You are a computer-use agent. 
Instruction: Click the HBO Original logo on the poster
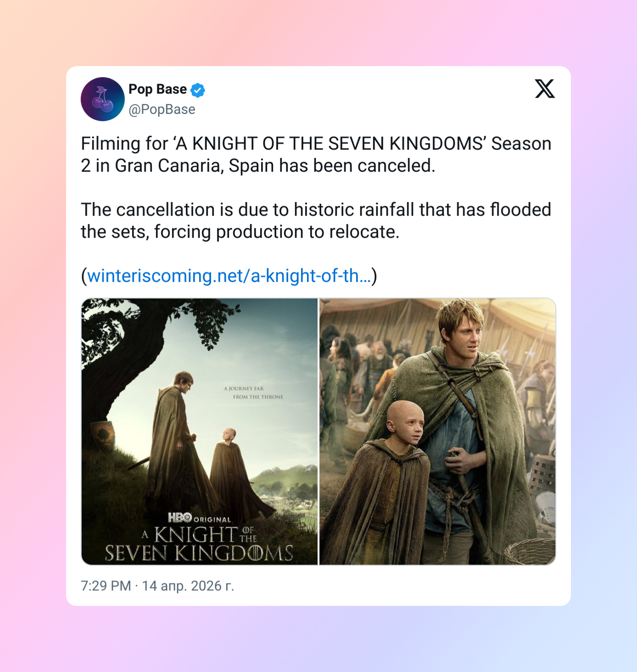point(200,518)
